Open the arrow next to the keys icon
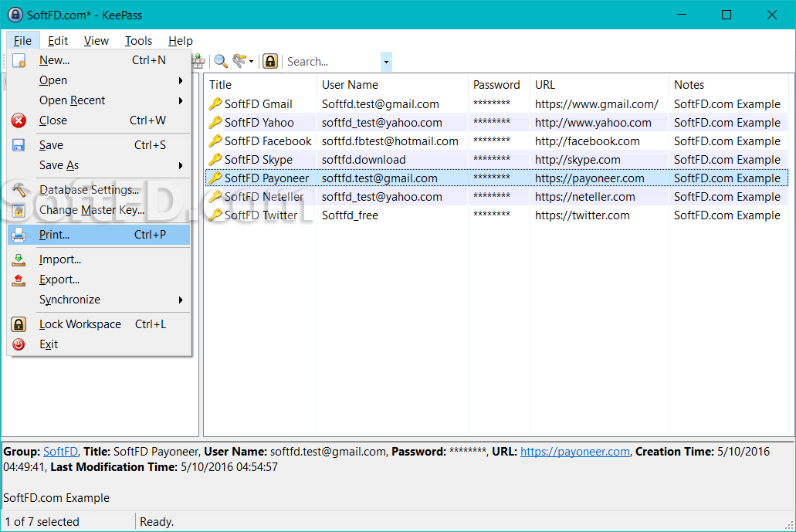The height and width of the screenshot is (532, 796). point(251,62)
